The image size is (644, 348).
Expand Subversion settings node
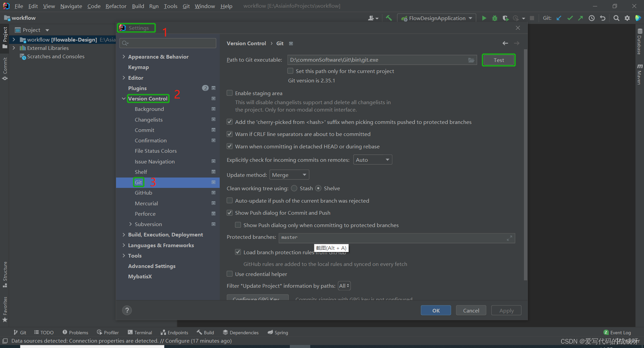130,224
